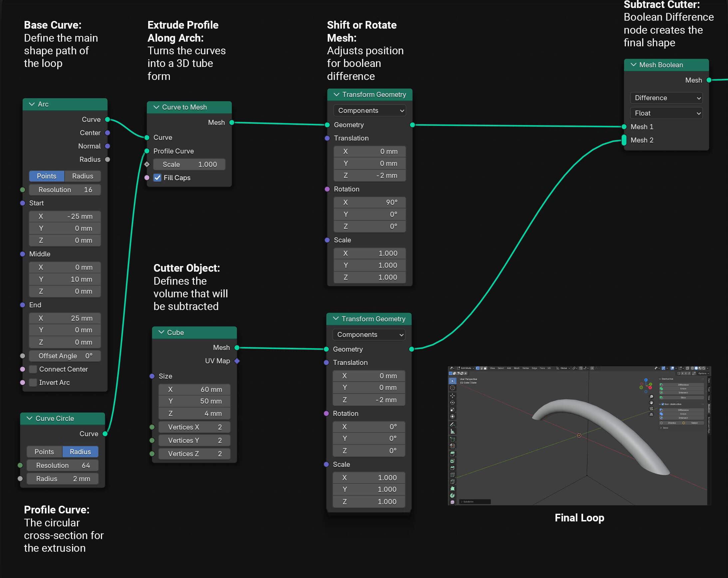Click the Curve to Mesh node header
Image resolution: width=728 pixels, height=578 pixels.
click(184, 107)
